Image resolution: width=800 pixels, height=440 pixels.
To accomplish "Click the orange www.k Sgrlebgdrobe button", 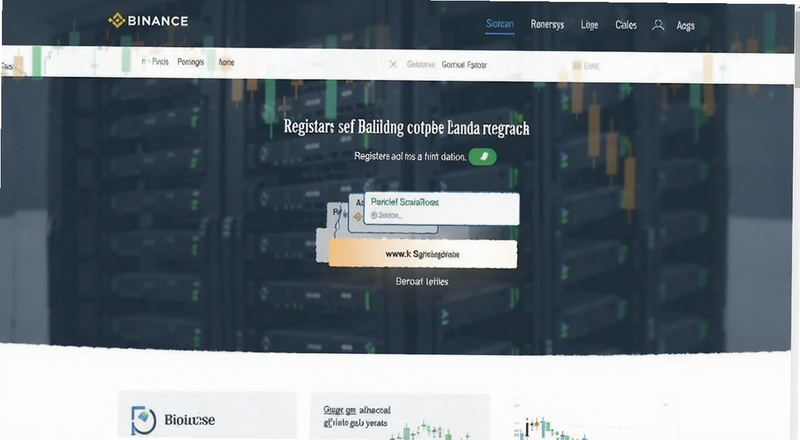I will (422, 254).
